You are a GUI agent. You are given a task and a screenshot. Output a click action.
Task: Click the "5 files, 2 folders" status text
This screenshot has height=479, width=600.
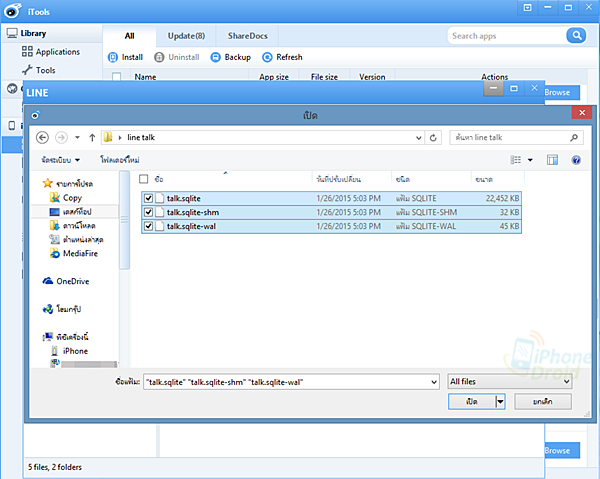(55, 467)
